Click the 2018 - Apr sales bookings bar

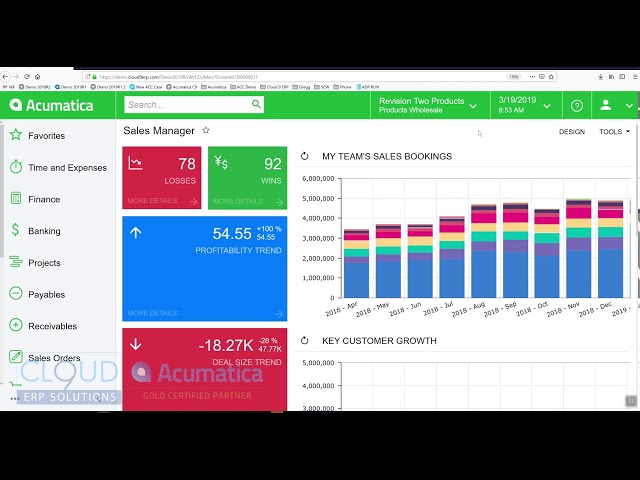coord(356,264)
